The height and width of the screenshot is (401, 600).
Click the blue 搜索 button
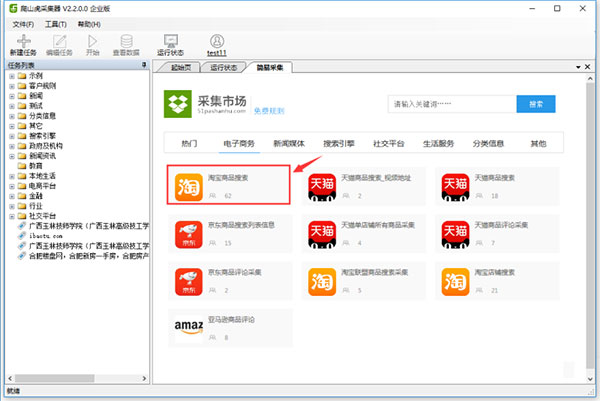pyautogui.click(x=536, y=104)
